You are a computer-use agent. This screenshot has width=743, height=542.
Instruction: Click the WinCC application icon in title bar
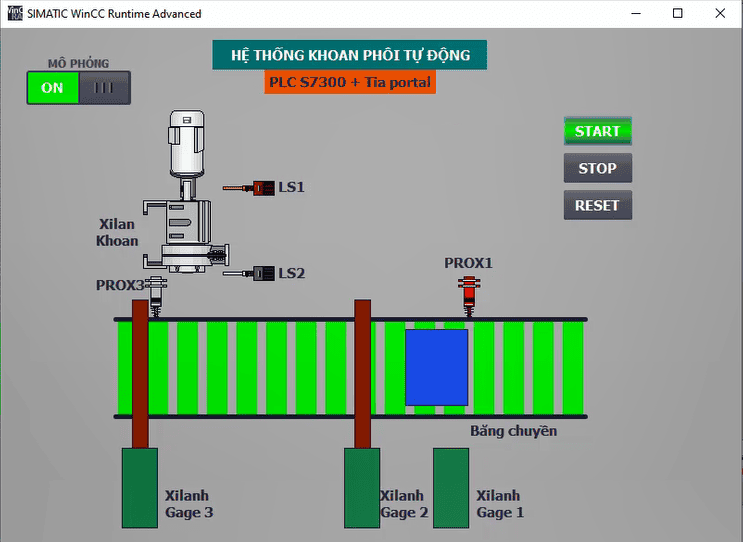click(x=15, y=13)
